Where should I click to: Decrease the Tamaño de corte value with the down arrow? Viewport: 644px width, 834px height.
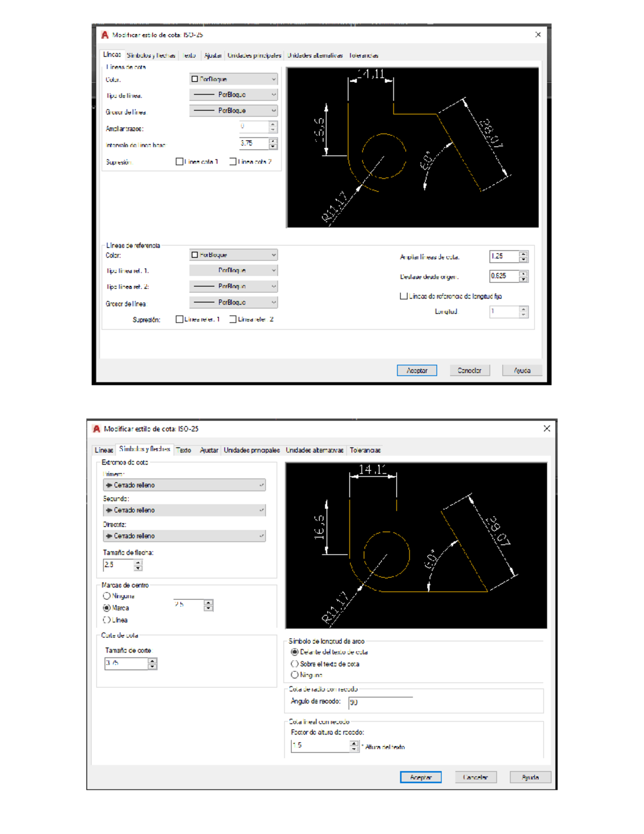pyautogui.click(x=152, y=666)
